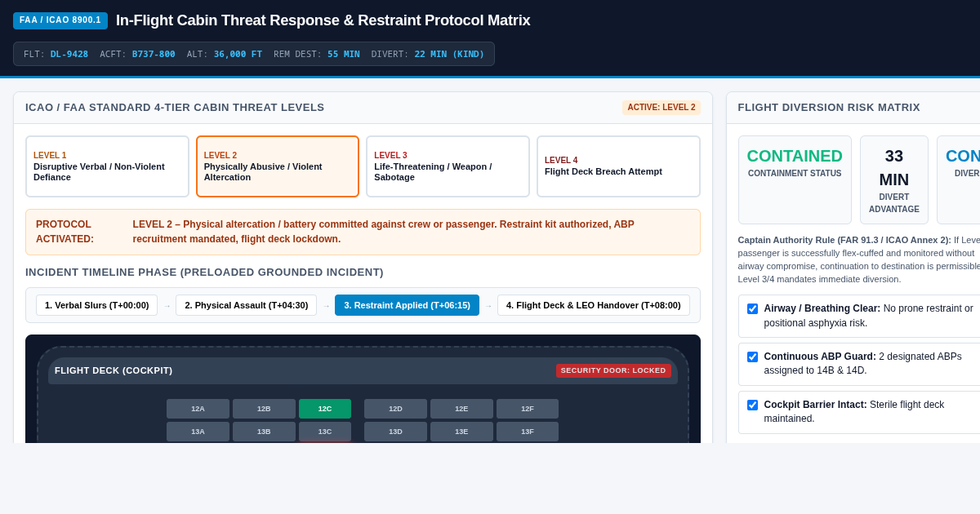Screen dimensions: 980x514
Task: Click highlighted green seat 12C
Action: point(325,409)
